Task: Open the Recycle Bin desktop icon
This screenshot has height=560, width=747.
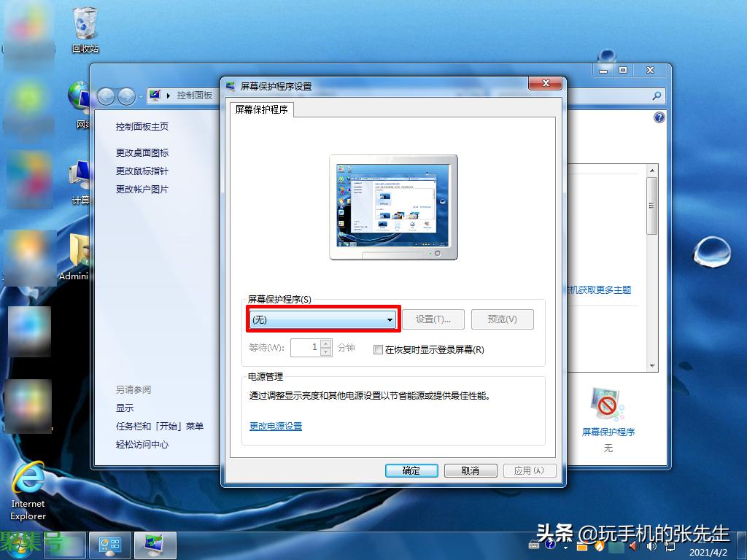Action: pos(85,29)
